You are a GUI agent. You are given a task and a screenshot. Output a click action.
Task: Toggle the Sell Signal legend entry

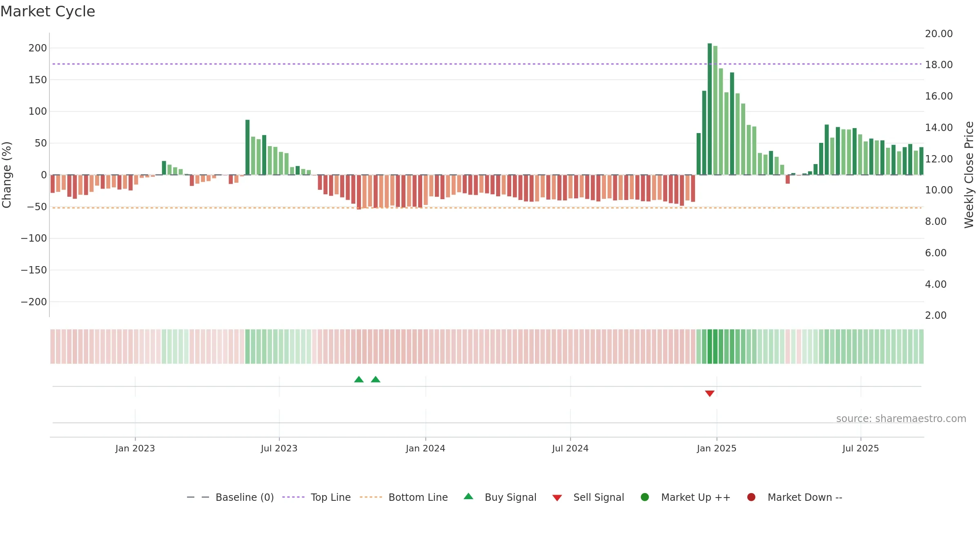point(588,497)
